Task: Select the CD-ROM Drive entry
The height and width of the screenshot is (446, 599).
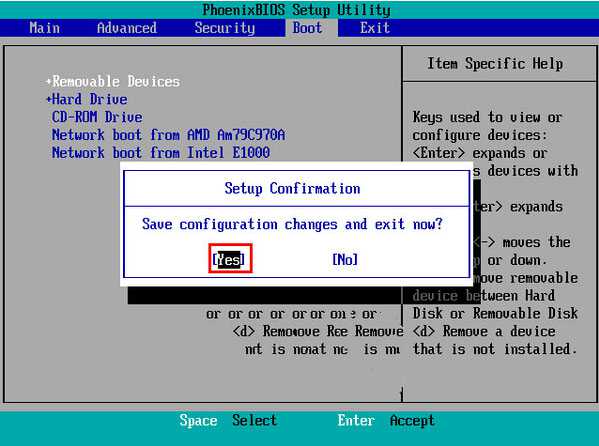Action: point(97,117)
